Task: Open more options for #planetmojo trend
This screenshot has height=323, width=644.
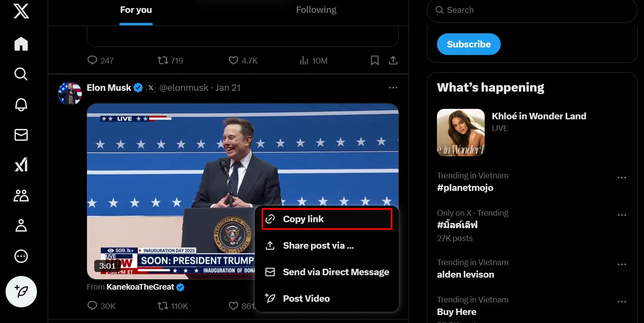Action: 622,178
